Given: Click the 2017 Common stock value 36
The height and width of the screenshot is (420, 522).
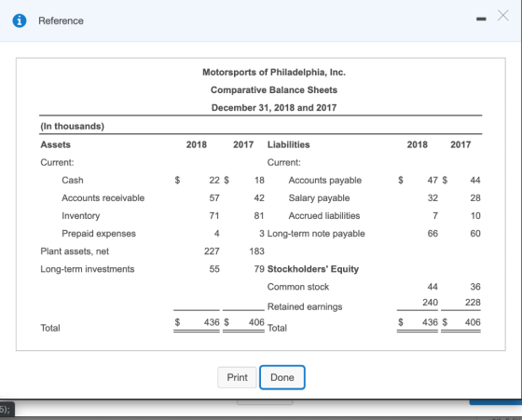Looking at the screenshot, I should 475,287.
